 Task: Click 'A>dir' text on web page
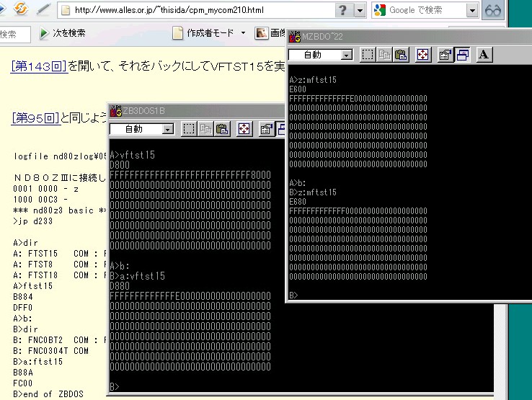pyautogui.click(x=25, y=243)
